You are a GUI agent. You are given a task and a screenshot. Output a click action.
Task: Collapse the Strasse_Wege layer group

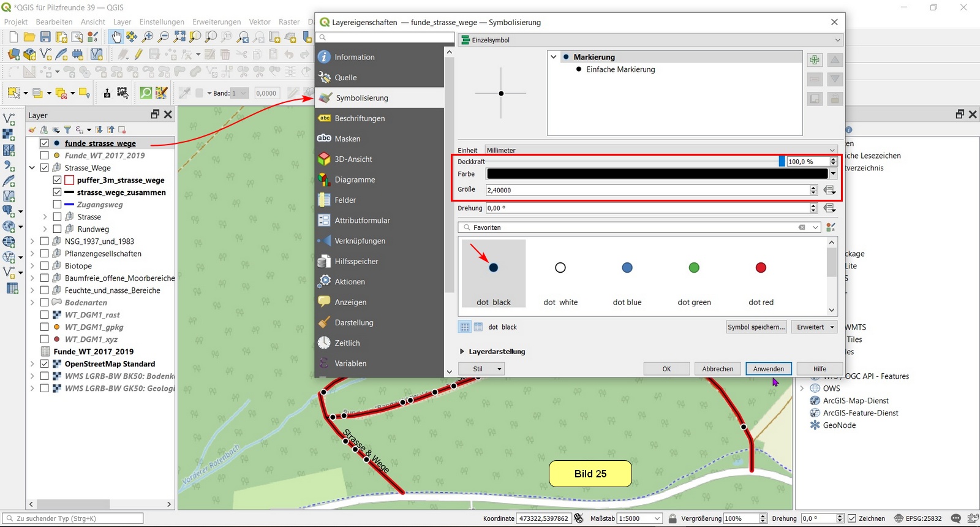(x=32, y=168)
